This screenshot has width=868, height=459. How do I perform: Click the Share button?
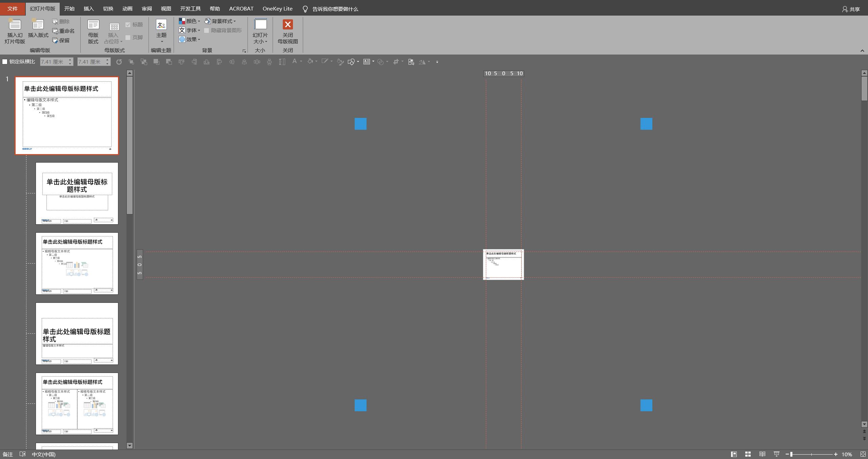click(x=851, y=9)
